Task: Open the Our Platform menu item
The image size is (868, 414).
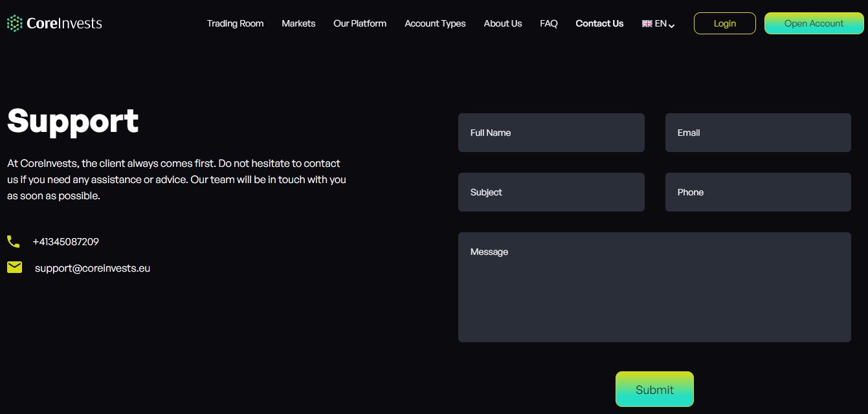Action: [360, 23]
